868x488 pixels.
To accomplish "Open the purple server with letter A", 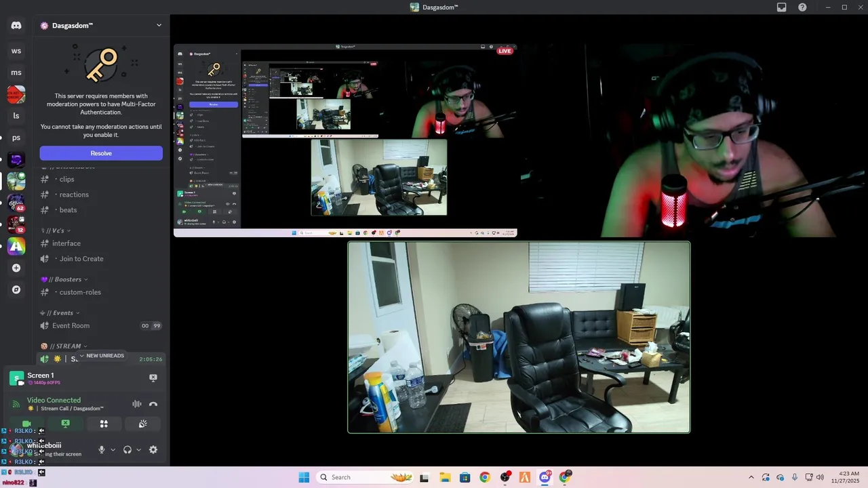I will point(16,246).
